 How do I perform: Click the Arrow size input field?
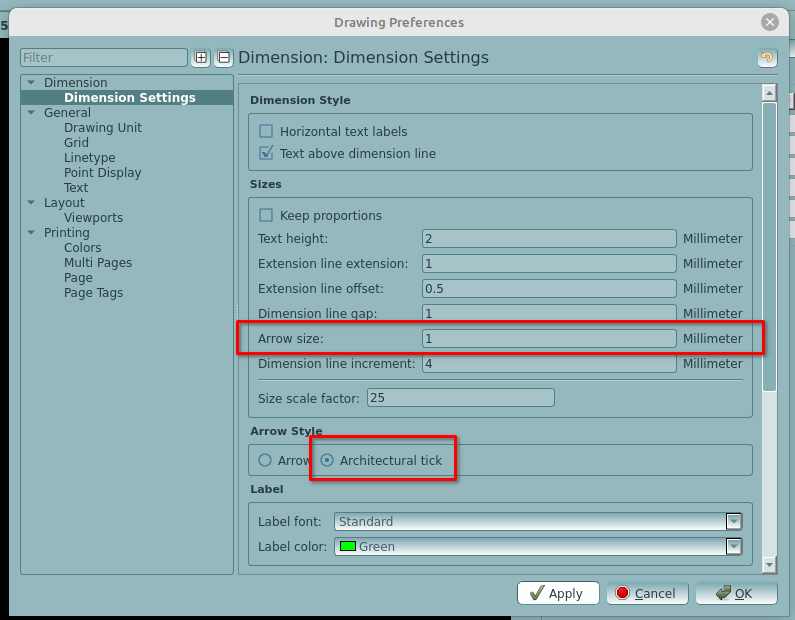click(x=549, y=339)
